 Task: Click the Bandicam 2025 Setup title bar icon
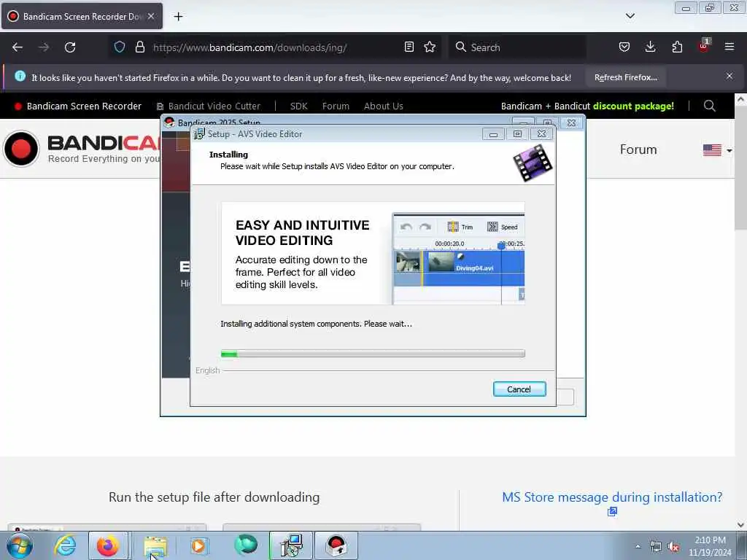click(x=169, y=122)
